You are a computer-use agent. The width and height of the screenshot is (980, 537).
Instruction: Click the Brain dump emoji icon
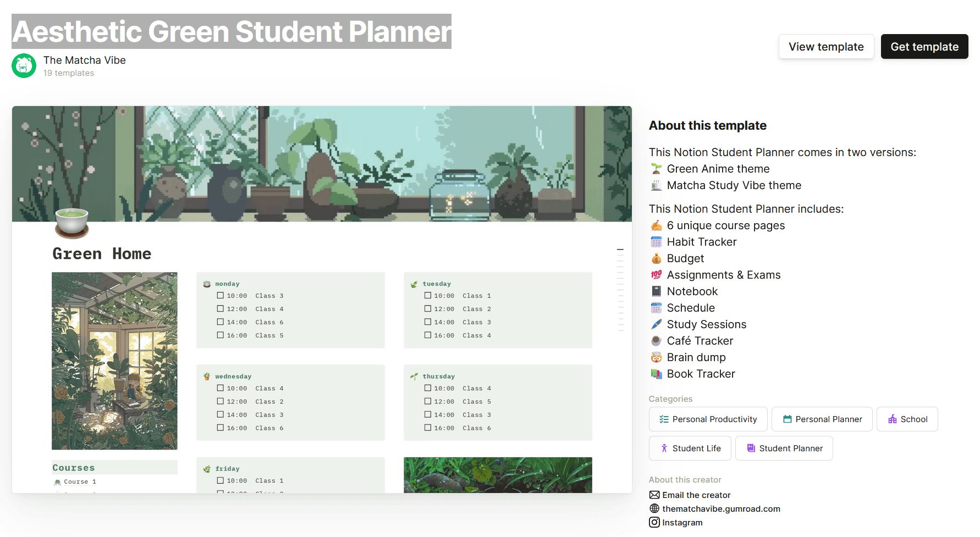click(656, 357)
